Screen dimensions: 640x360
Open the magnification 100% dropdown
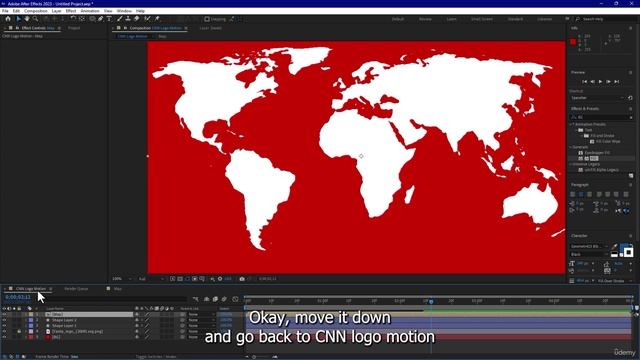[x=122, y=279]
